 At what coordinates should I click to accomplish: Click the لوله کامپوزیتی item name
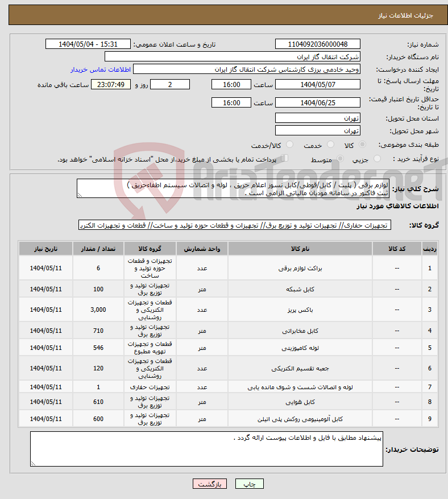[300, 348]
